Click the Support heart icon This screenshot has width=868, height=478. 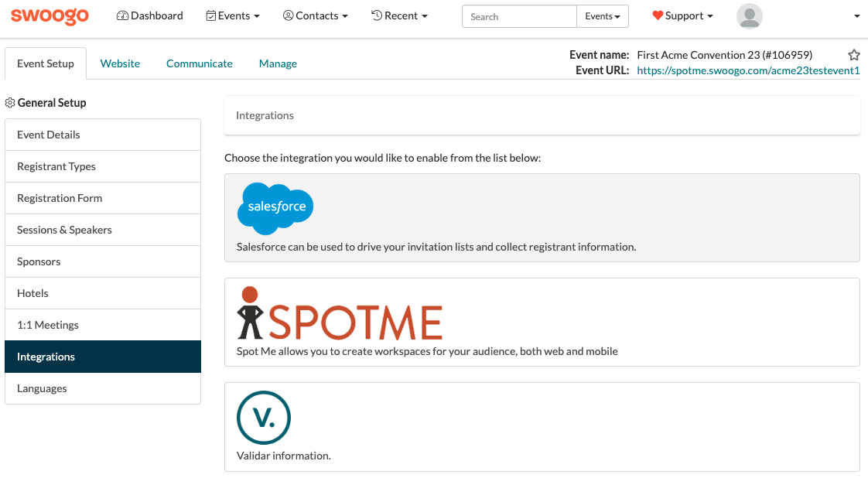click(658, 15)
